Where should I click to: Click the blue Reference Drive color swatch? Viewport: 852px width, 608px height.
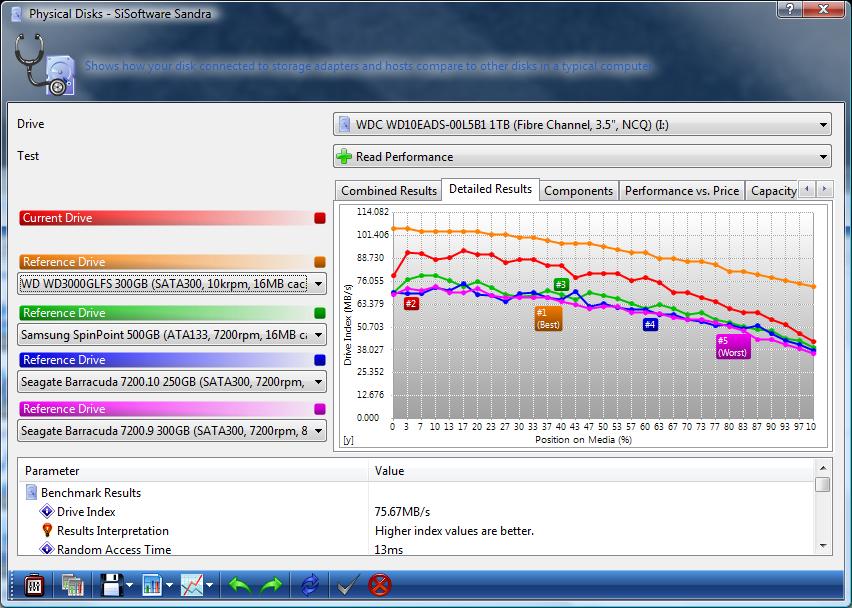tap(320, 360)
